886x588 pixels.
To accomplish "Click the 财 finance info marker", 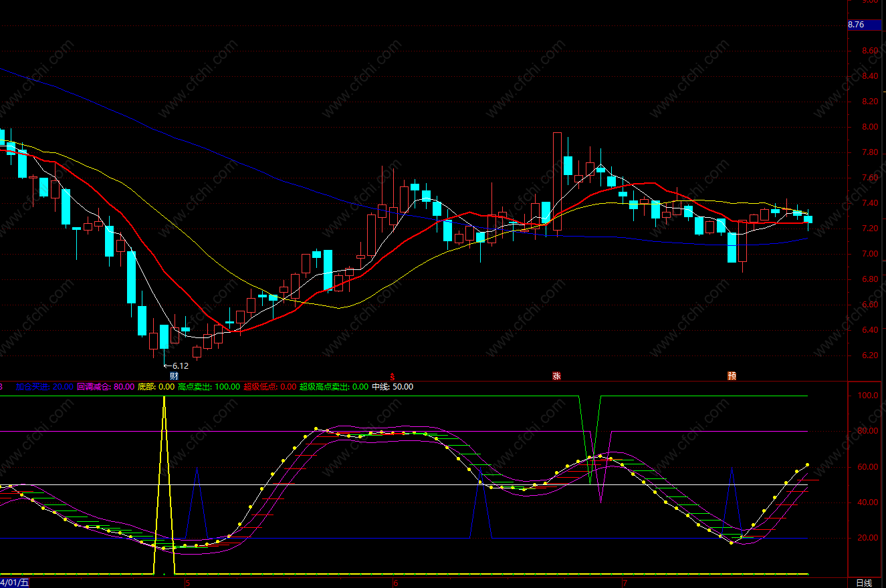I will click(174, 376).
